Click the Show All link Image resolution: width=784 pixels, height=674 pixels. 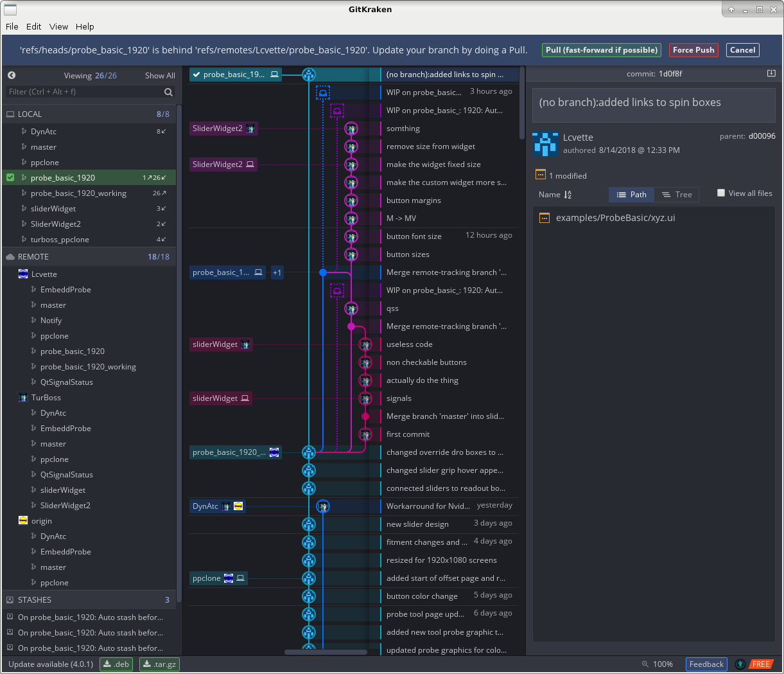[x=160, y=76]
